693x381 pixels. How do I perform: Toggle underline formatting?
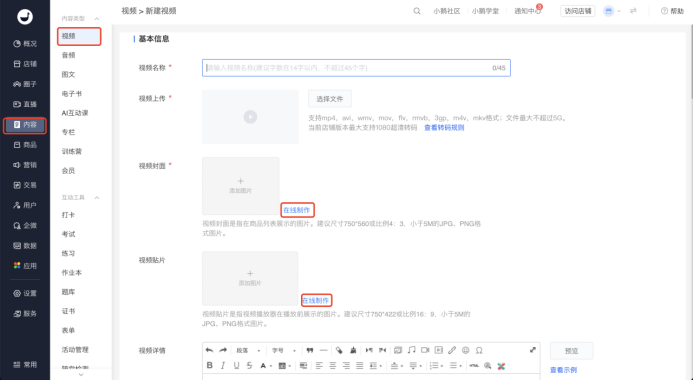coord(236,366)
